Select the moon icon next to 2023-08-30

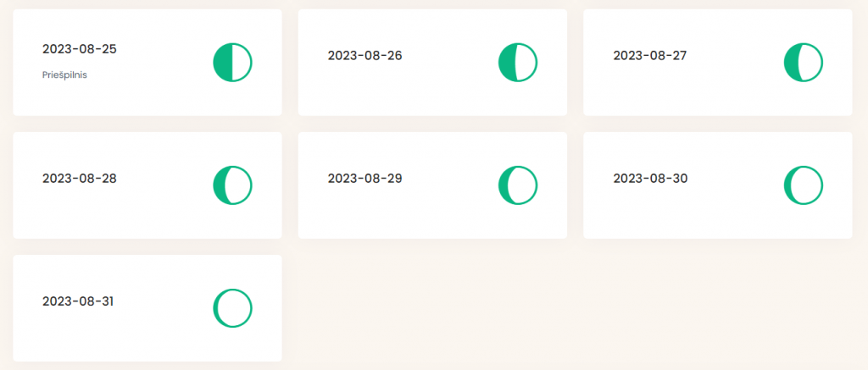pos(804,185)
